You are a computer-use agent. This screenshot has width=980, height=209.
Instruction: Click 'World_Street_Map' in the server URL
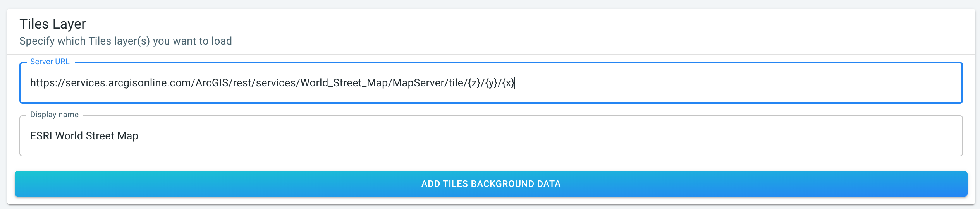point(344,83)
